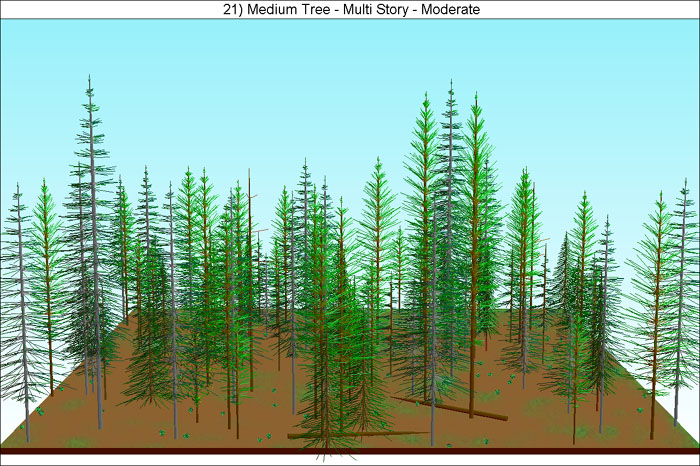Click the bright green tree top left of spire
Screen dimensions: 700x466
(424, 110)
